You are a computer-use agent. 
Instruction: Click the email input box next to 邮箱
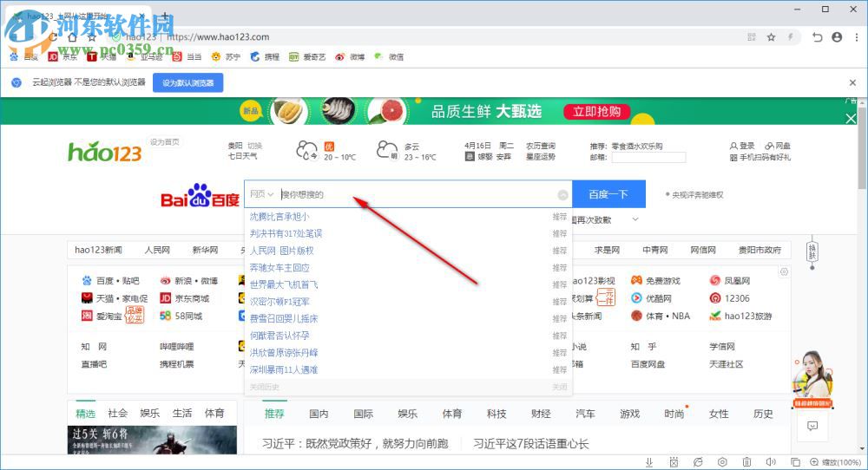tap(648, 157)
